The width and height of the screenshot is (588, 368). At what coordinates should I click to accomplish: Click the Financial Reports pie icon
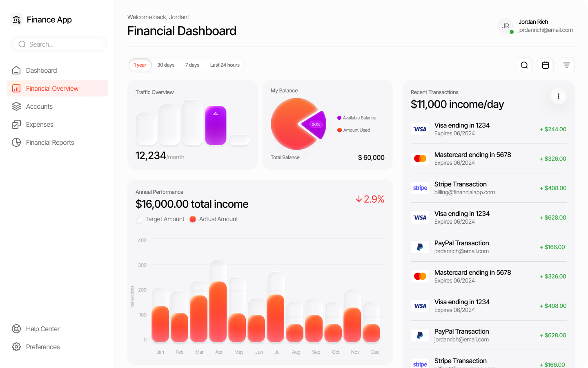pos(16,142)
